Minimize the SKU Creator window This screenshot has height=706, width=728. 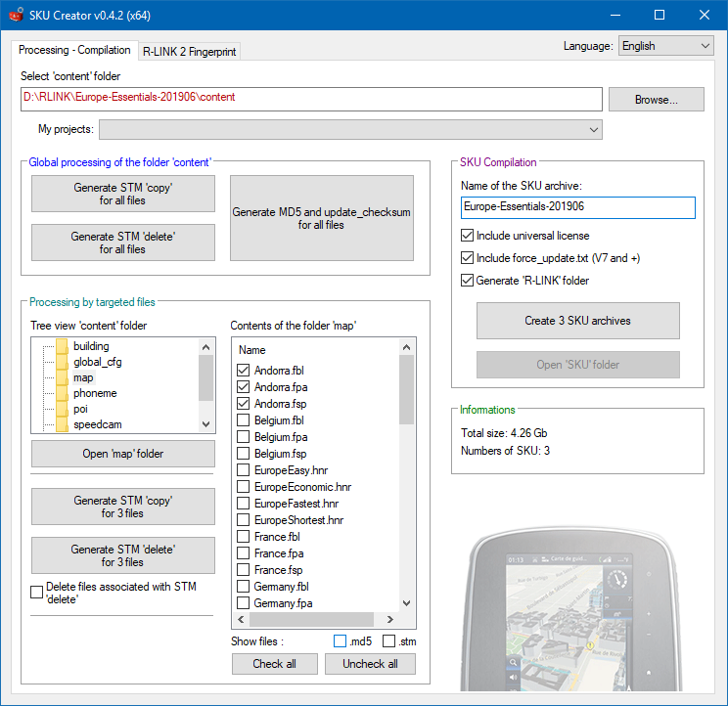click(x=615, y=15)
